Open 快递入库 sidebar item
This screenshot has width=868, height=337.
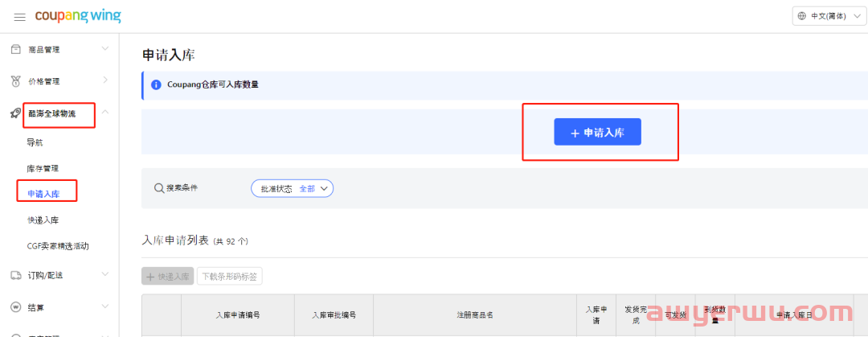(43, 220)
